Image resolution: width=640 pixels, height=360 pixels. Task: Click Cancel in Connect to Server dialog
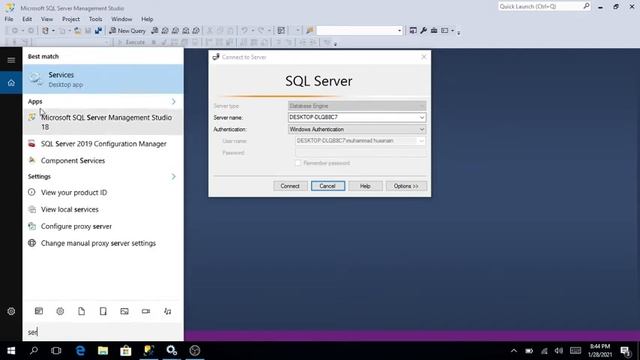327,186
